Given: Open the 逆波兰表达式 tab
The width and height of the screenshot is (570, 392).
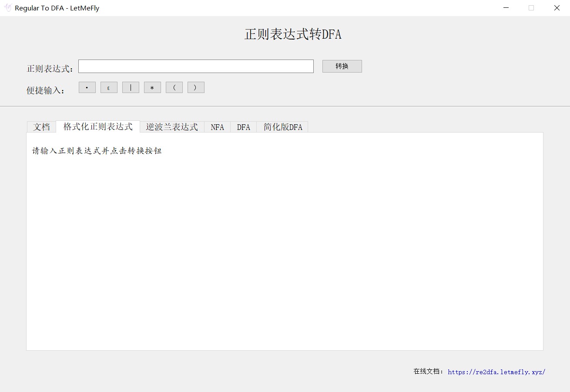Looking at the screenshot, I should (x=172, y=127).
